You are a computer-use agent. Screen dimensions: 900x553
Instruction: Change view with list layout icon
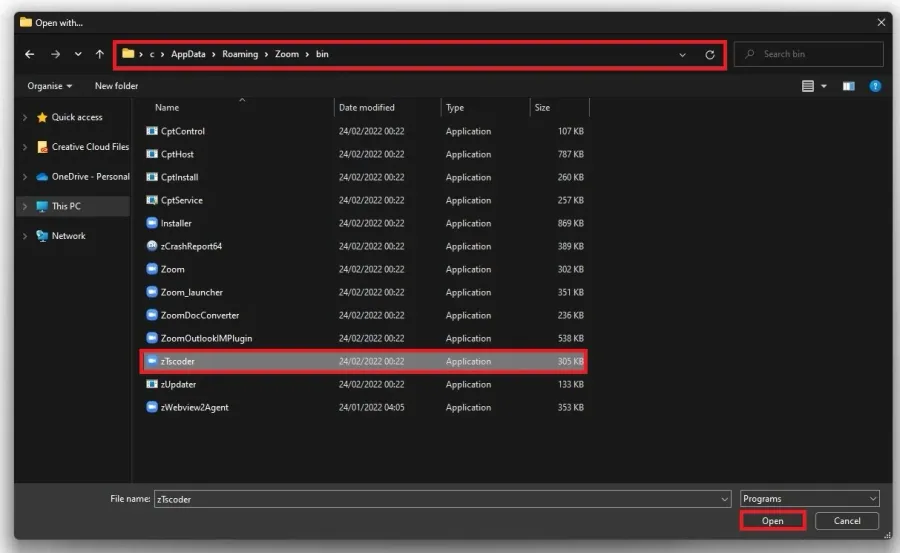point(808,86)
